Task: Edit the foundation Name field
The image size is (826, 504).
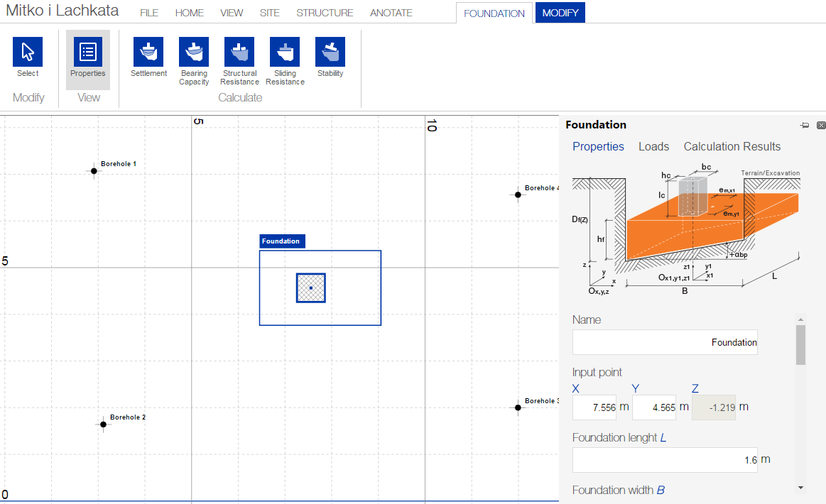Action: [x=665, y=342]
